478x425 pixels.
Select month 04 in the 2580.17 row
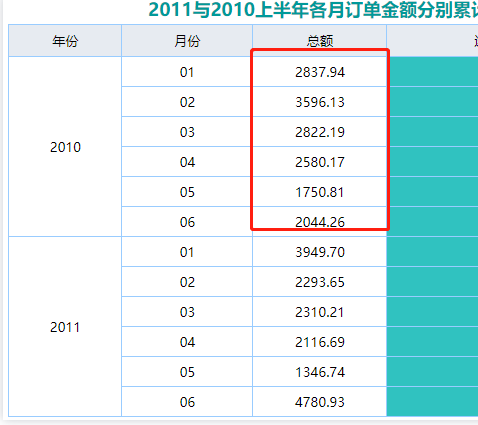pos(187,162)
